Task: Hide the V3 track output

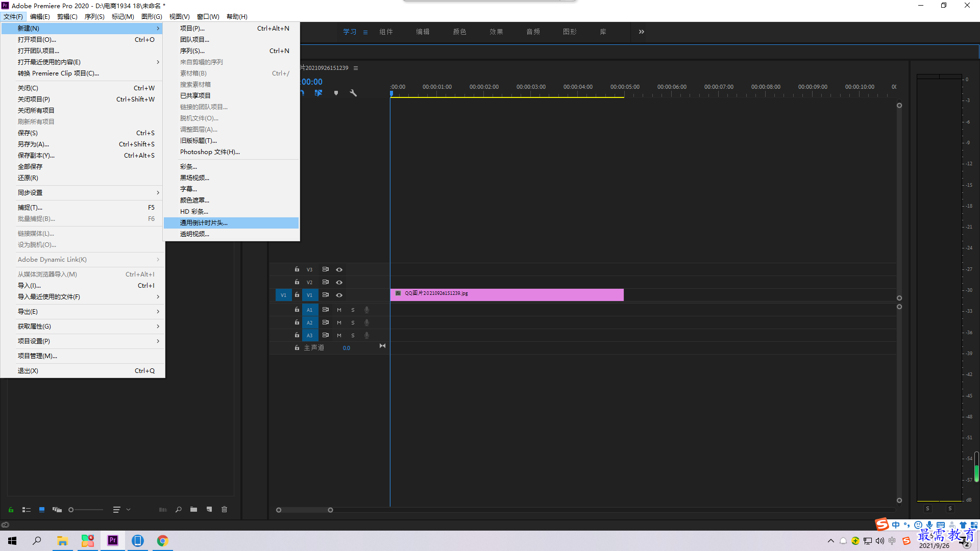Action: coord(339,269)
